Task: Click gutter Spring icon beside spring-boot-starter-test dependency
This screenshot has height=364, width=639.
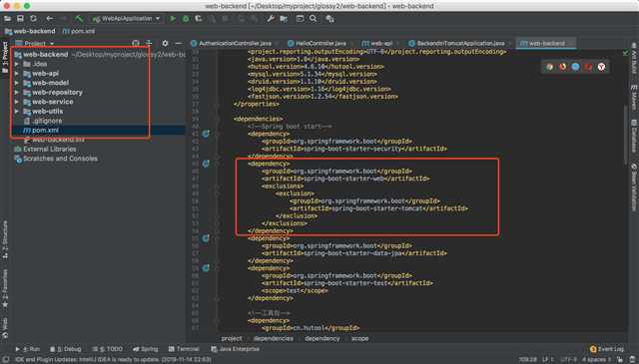Action: point(207,268)
